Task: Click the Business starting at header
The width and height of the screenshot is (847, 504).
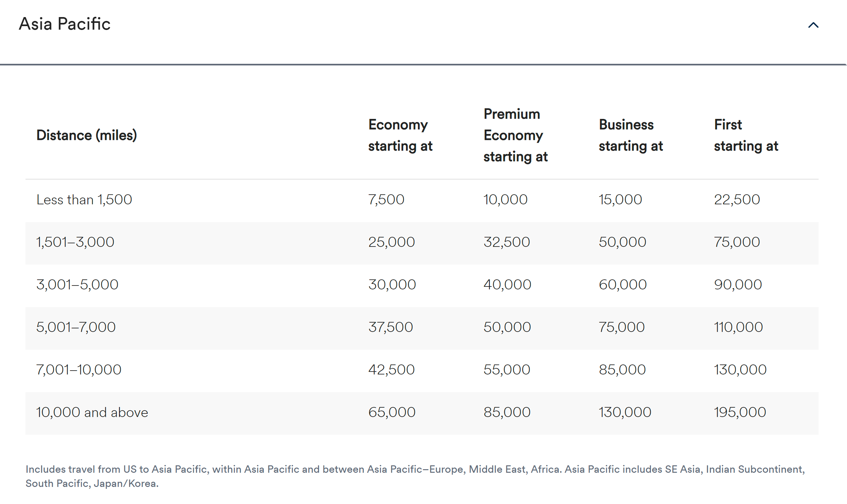Action: [631, 135]
